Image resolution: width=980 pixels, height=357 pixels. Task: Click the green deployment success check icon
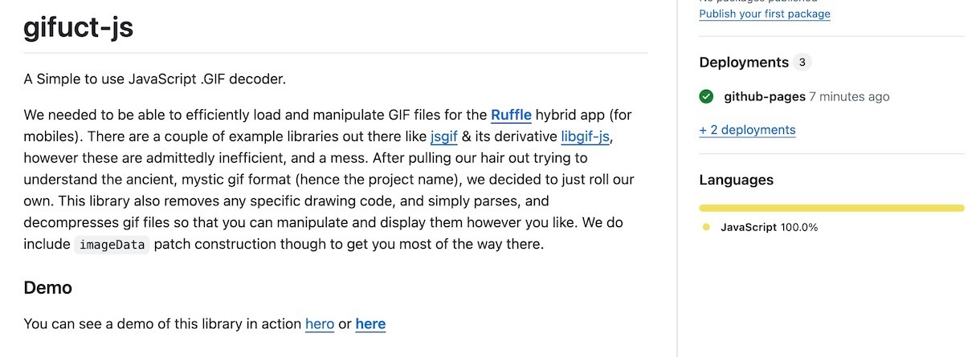(707, 97)
